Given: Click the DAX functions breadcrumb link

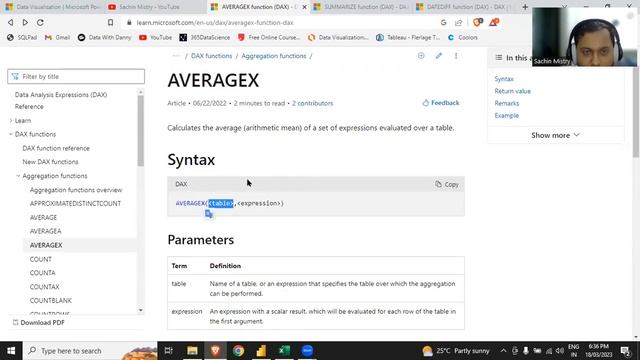Looking at the screenshot, I should (211, 56).
